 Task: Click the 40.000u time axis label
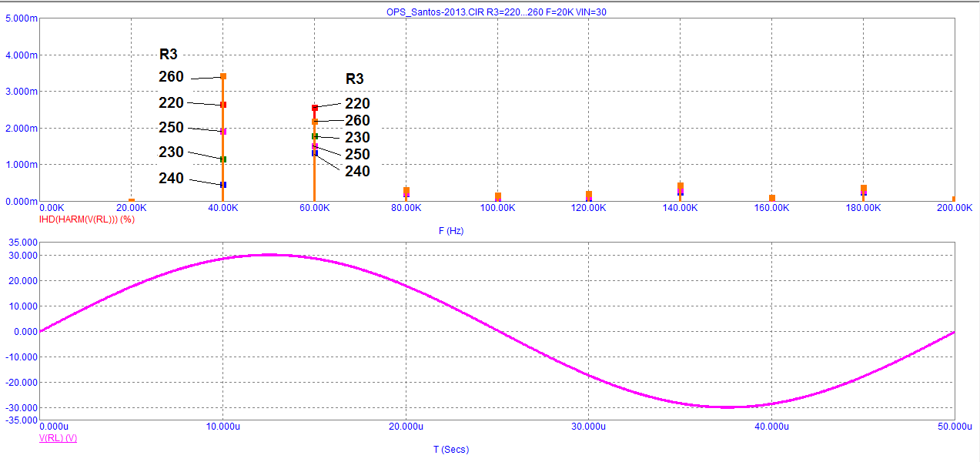(772, 427)
